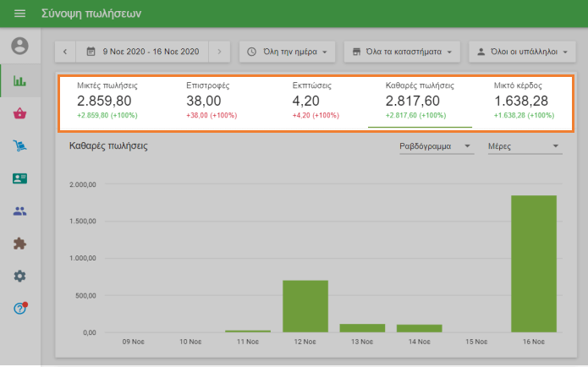
Task: Go to previous date range
Action: pyautogui.click(x=66, y=52)
